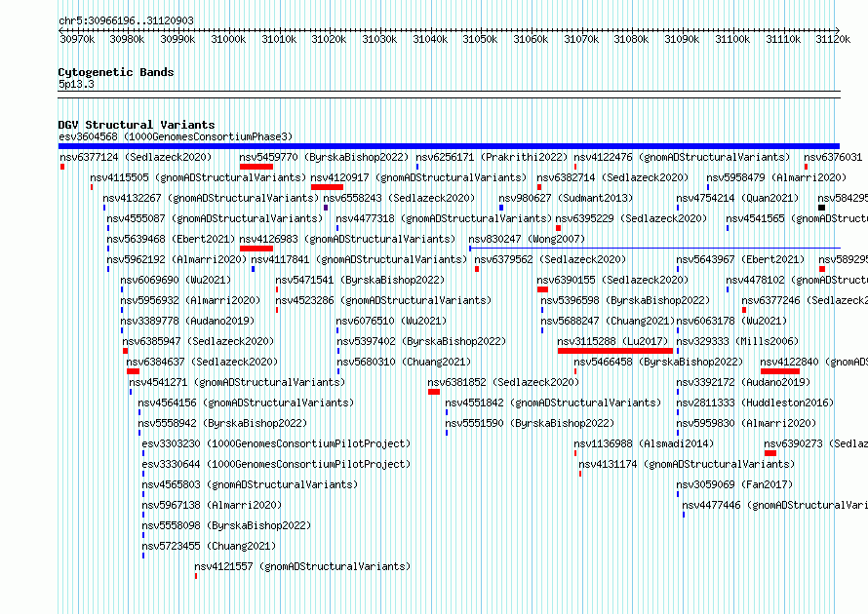The width and height of the screenshot is (868, 614).
Task: Click nsv4121557 variant label
Action: pos(302,566)
